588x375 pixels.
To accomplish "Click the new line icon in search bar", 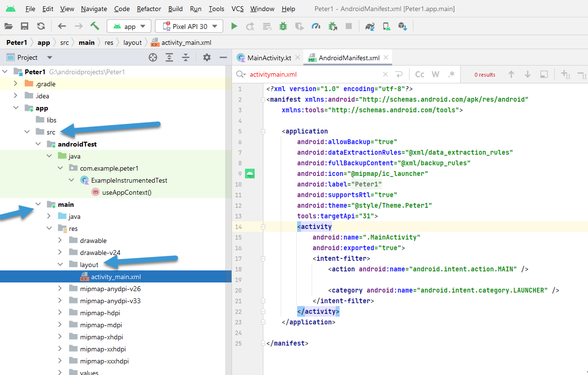I will (399, 75).
